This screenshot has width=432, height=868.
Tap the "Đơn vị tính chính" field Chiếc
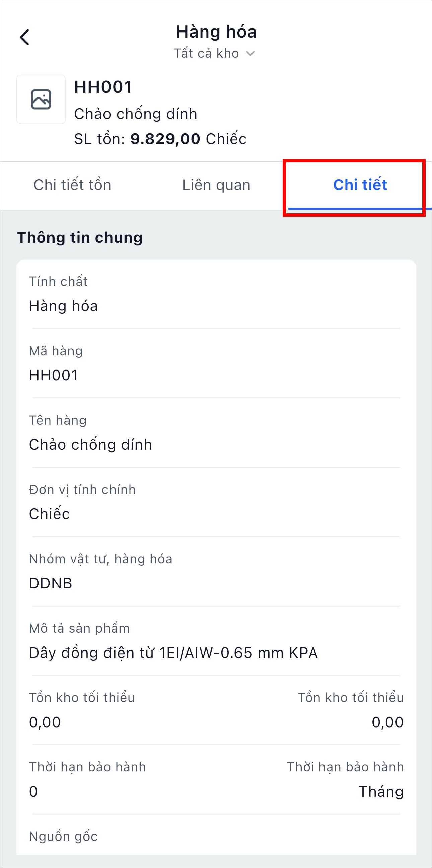(50, 514)
